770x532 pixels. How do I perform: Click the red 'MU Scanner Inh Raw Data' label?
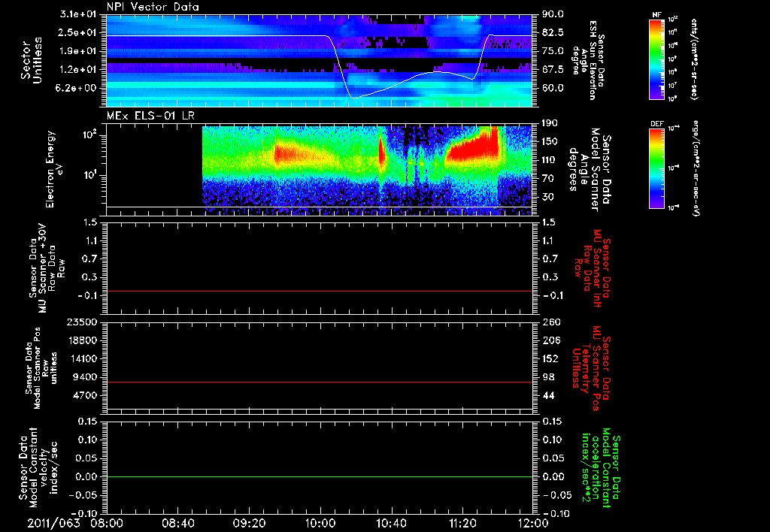point(593,268)
